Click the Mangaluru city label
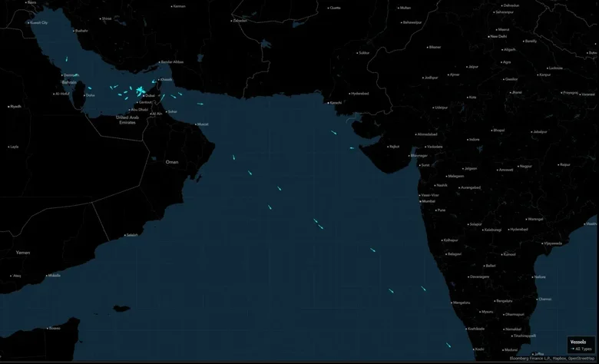This screenshot has width=599, height=364. [460, 303]
